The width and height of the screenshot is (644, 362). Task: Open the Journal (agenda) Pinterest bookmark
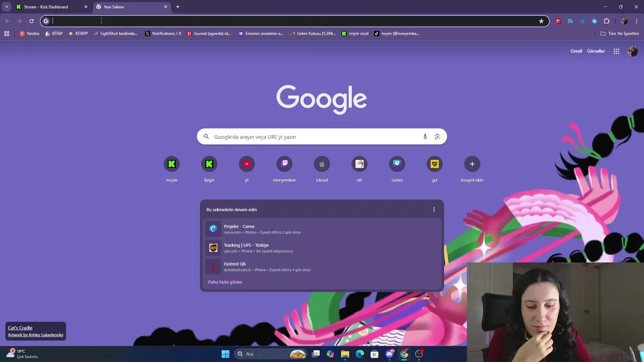pyautogui.click(x=209, y=34)
